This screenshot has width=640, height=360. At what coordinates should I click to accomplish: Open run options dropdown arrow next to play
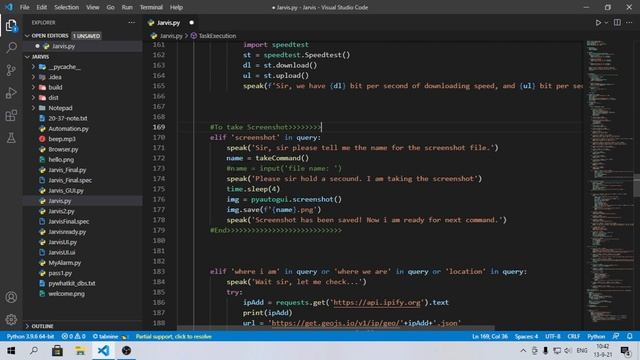click(x=606, y=23)
